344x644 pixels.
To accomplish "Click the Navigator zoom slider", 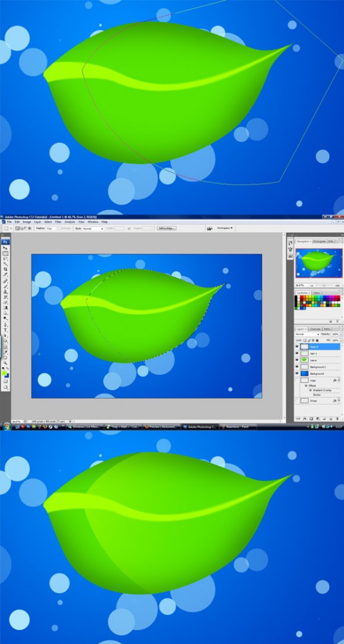I will pyautogui.click(x=324, y=285).
